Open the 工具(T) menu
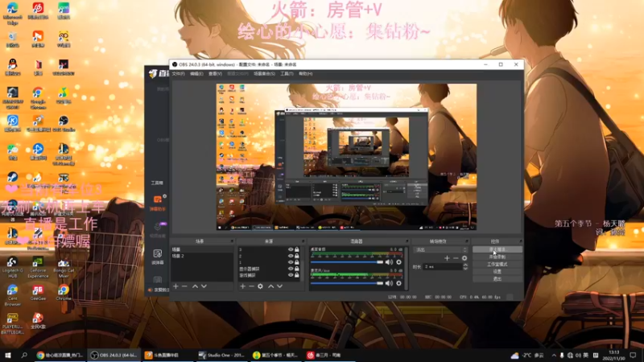 (x=287, y=74)
